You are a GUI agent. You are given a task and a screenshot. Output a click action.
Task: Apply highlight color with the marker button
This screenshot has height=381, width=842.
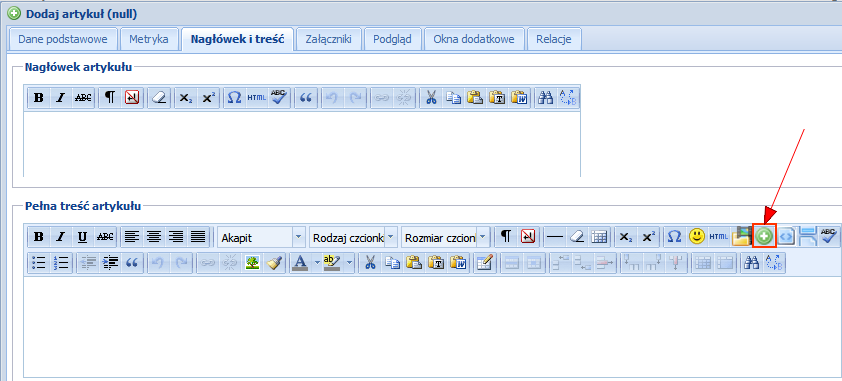pos(333,262)
